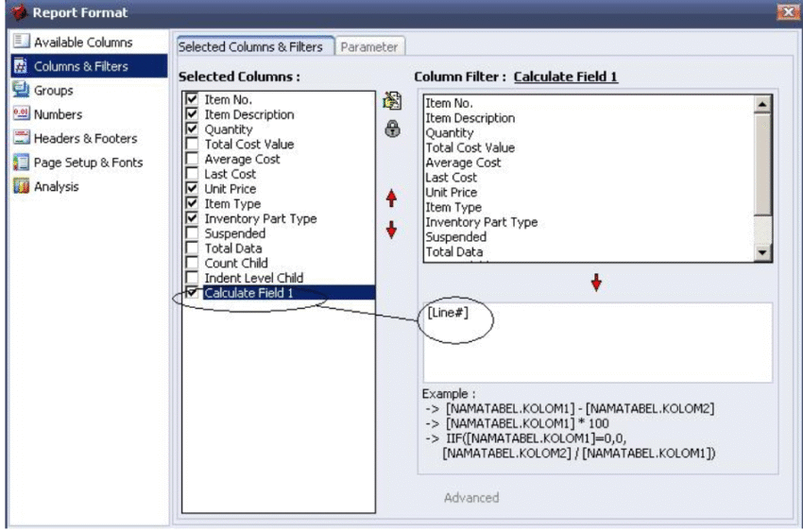Viewport: 803px width, 532px height.
Task: Switch to the Parameter tab
Action: [369, 46]
